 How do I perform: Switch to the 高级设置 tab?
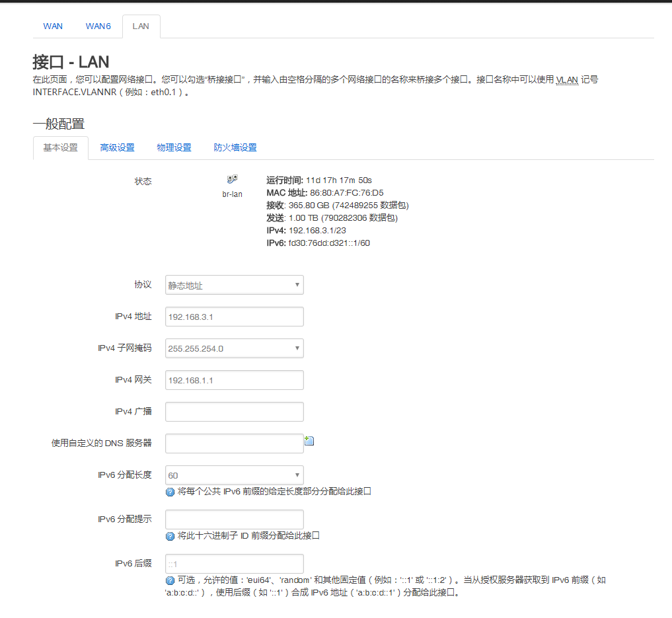click(117, 148)
